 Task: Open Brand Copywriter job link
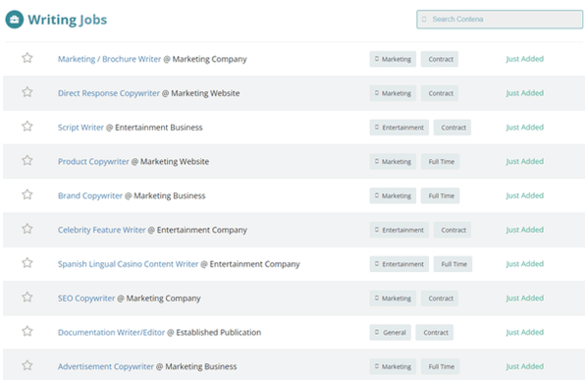[x=90, y=195]
